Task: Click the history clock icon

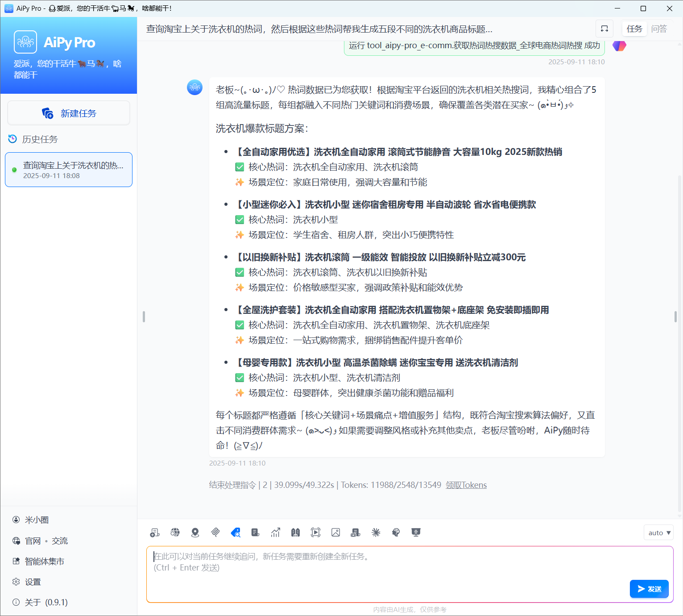Action: pyautogui.click(x=12, y=139)
